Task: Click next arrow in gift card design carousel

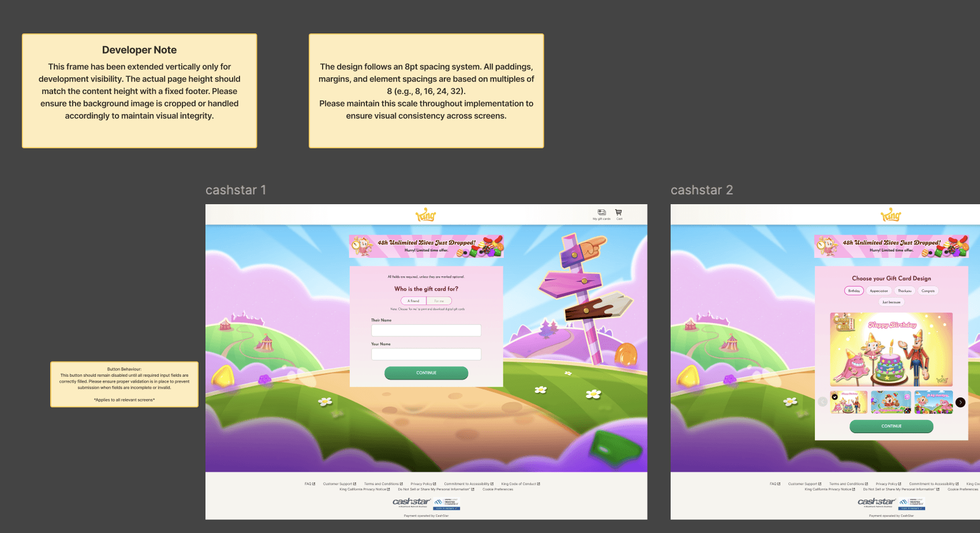Action: (960, 402)
